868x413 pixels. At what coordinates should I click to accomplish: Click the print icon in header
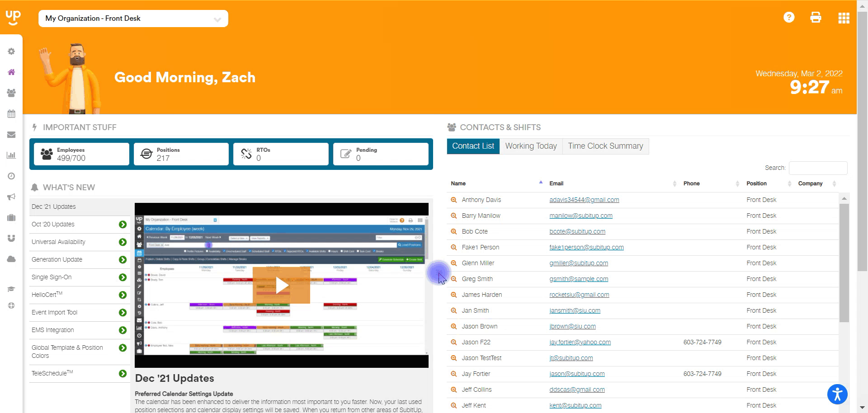[x=816, y=18]
